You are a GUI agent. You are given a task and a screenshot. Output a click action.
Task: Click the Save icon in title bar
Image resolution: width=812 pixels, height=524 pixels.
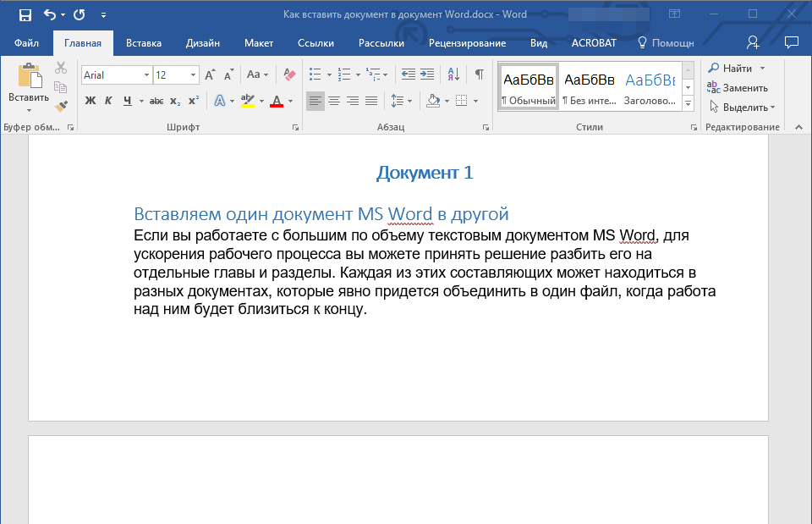point(25,14)
